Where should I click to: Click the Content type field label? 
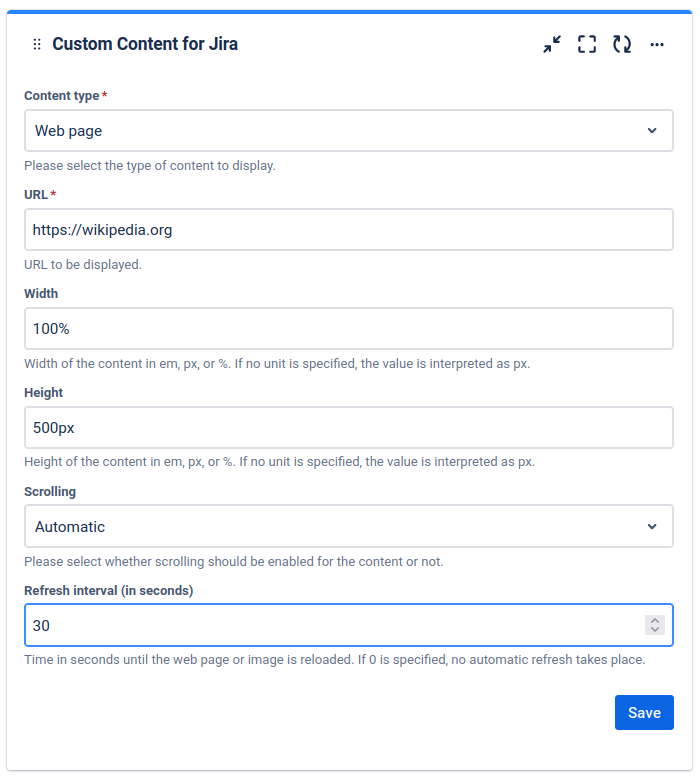pyautogui.click(x=62, y=96)
